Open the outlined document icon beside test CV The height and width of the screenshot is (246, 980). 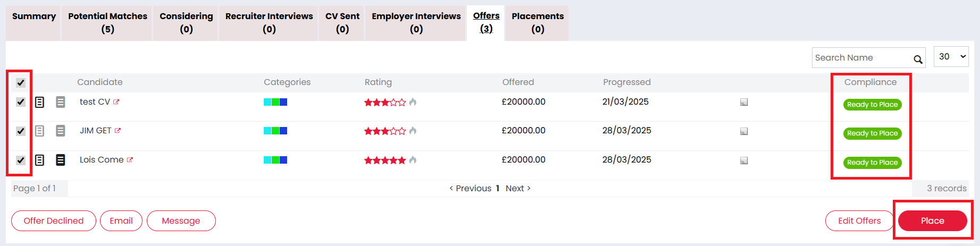39,102
